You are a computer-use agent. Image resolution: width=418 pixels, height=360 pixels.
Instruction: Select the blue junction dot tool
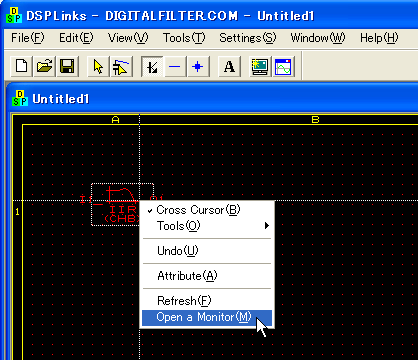(x=198, y=66)
